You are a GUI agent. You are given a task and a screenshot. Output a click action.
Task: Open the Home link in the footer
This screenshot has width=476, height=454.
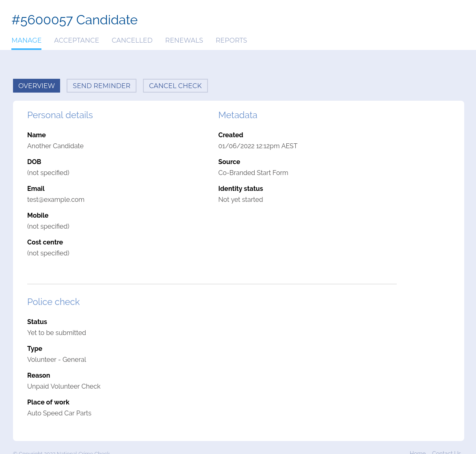418,452
